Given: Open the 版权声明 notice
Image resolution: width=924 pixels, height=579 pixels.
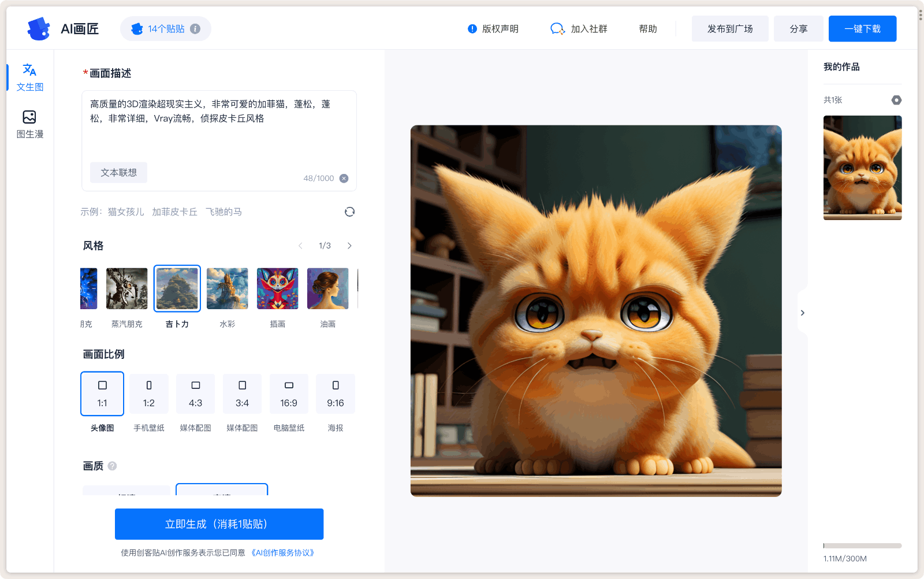Looking at the screenshot, I should click(493, 29).
